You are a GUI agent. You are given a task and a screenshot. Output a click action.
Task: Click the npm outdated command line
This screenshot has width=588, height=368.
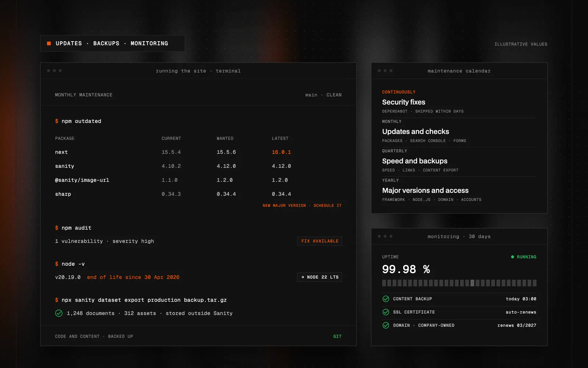78,121
